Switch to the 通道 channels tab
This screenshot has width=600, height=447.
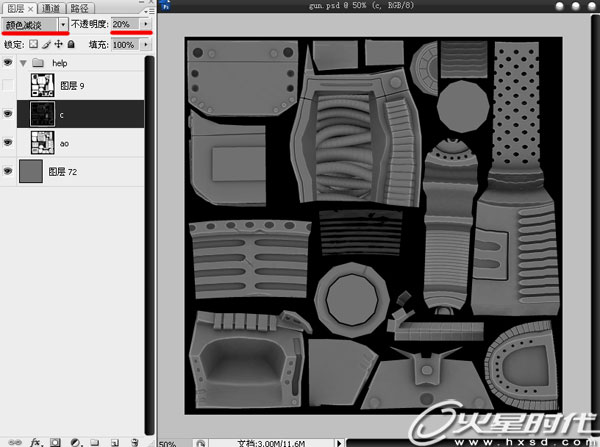coord(51,8)
